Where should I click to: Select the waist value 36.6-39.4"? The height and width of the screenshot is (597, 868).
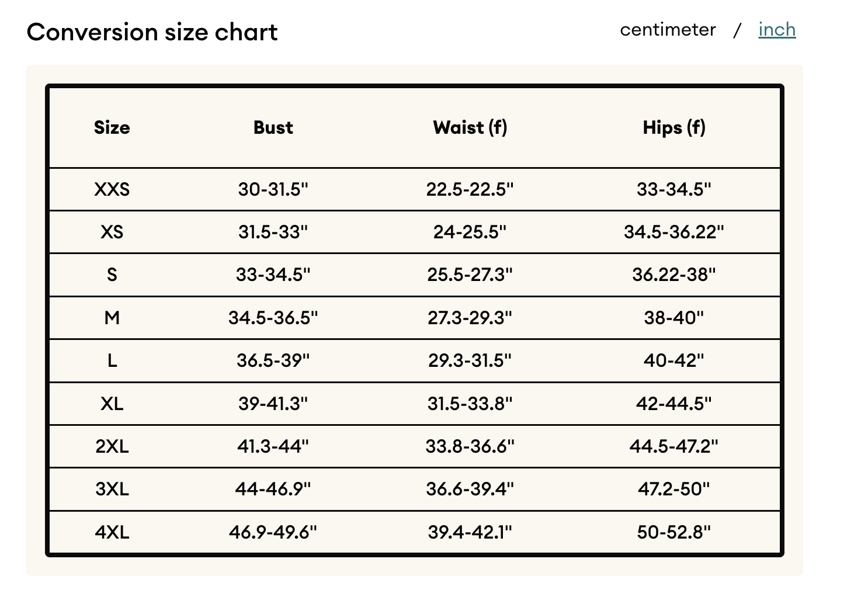pos(470,489)
